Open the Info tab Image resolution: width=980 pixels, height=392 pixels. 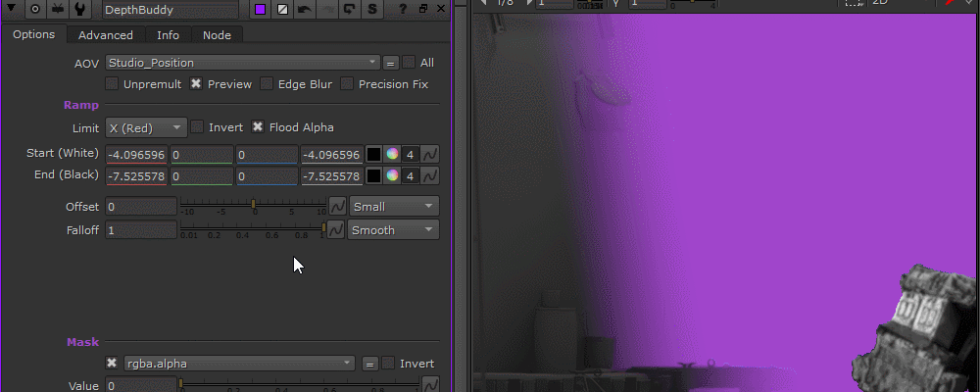click(x=169, y=35)
